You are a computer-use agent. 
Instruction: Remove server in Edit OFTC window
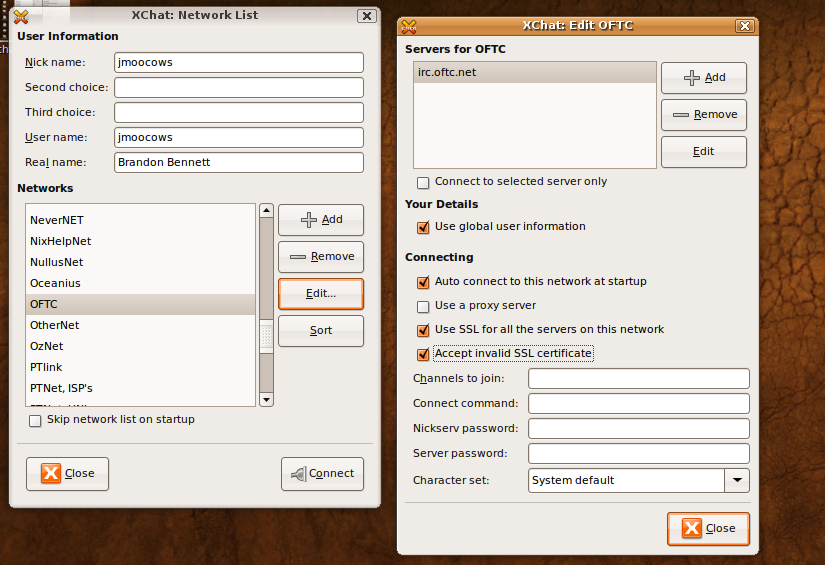click(x=704, y=114)
